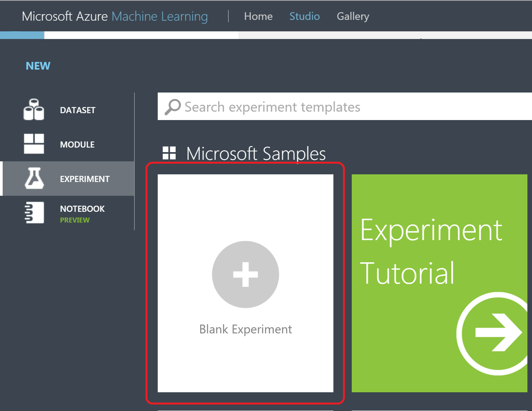Open the Home page link
Image resolution: width=532 pixels, height=411 pixels.
[x=258, y=16]
